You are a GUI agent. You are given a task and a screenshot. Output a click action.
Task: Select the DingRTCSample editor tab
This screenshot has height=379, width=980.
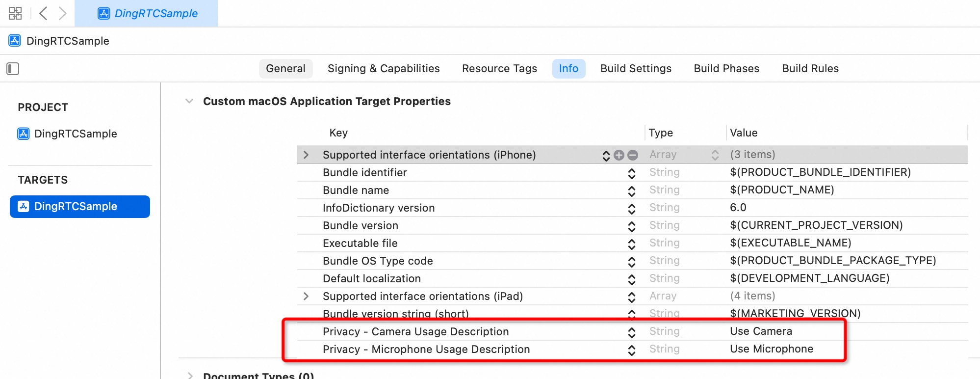point(146,13)
